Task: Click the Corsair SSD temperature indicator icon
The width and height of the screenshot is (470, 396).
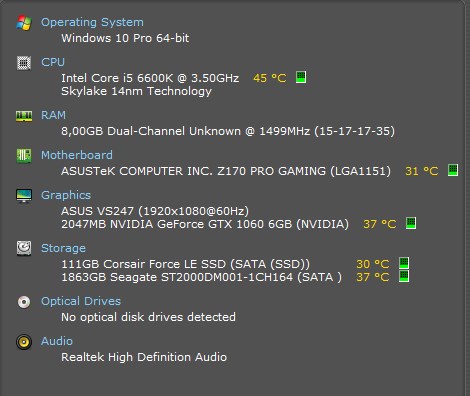Action: point(404,263)
